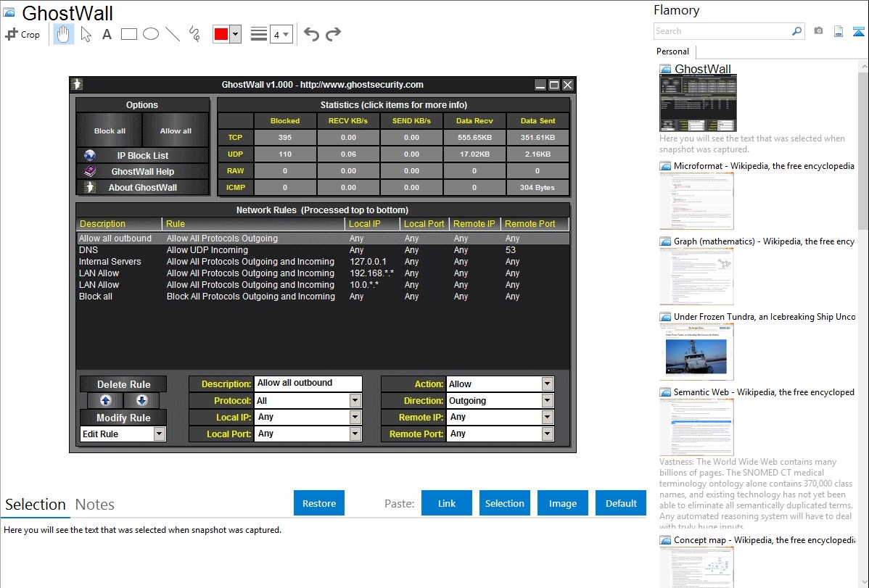Open the GhostWall snapshot thumbnail
This screenshot has width=869, height=588.
pos(698,103)
